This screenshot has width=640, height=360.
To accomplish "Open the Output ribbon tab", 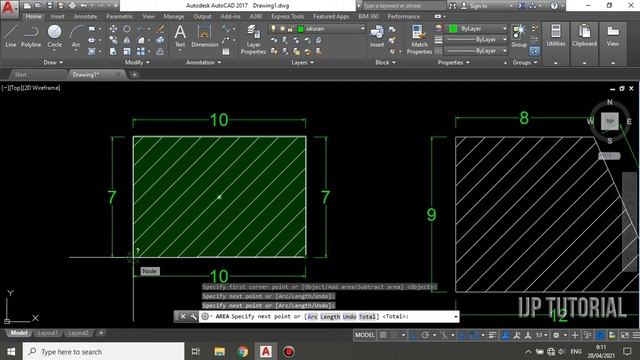I will (x=202, y=16).
